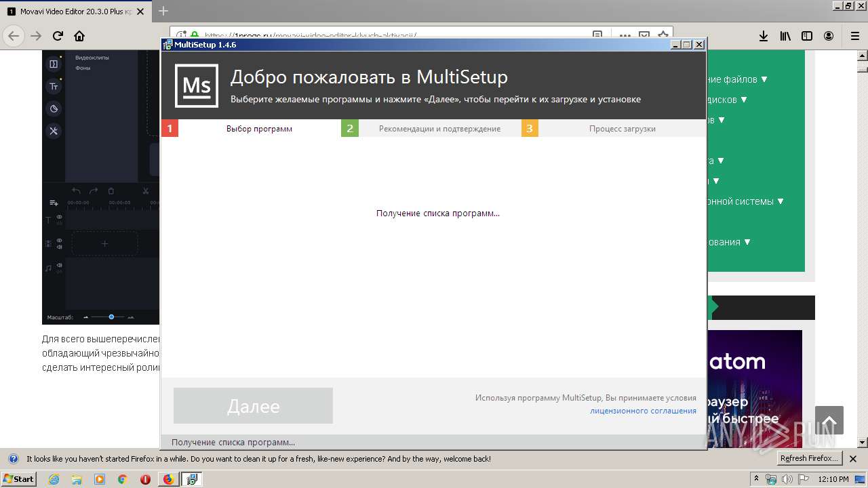The height and width of the screenshot is (488, 868).
Task: Open network status tray icon
Action: pyautogui.click(x=771, y=479)
